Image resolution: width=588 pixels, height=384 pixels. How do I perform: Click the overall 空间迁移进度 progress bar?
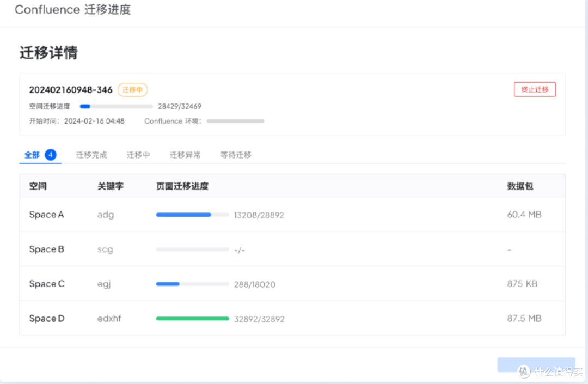tap(116, 106)
